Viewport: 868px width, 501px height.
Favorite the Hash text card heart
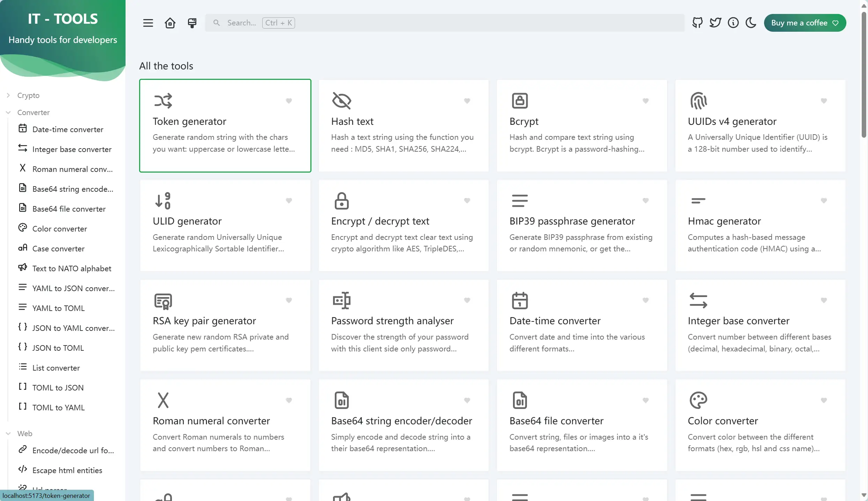(467, 101)
